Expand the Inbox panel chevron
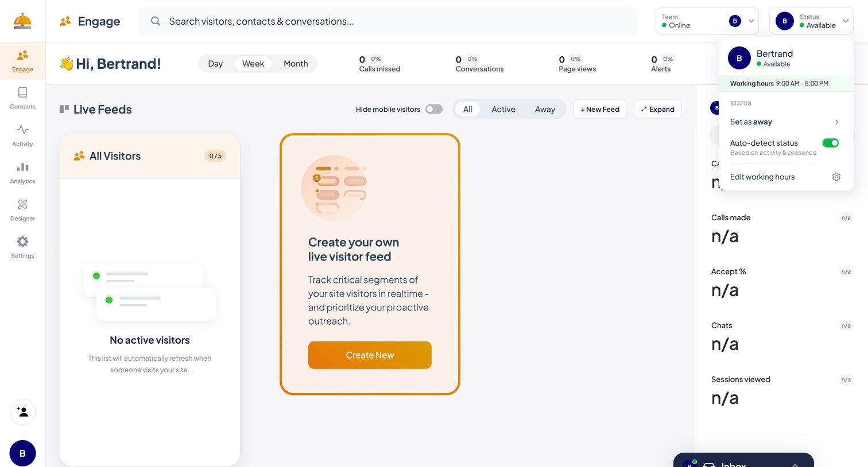The width and height of the screenshot is (868, 467). (x=795, y=464)
